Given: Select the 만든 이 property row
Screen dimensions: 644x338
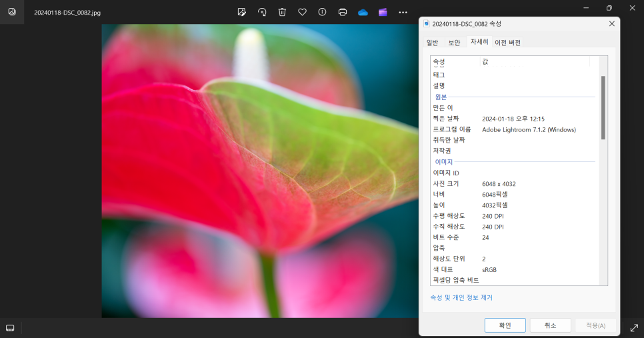Looking at the screenshot, I should [515, 107].
